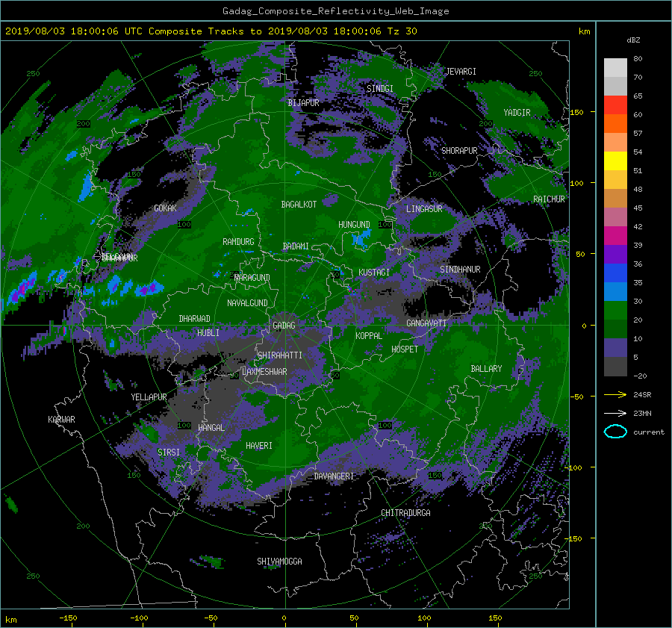The width and height of the screenshot is (672, 628).
Task: Select the DHARWAD label
Action: tap(195, 319)
